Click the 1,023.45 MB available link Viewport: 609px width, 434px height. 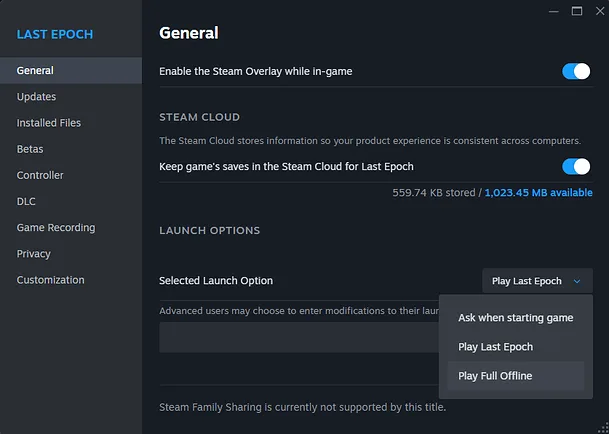538,193
